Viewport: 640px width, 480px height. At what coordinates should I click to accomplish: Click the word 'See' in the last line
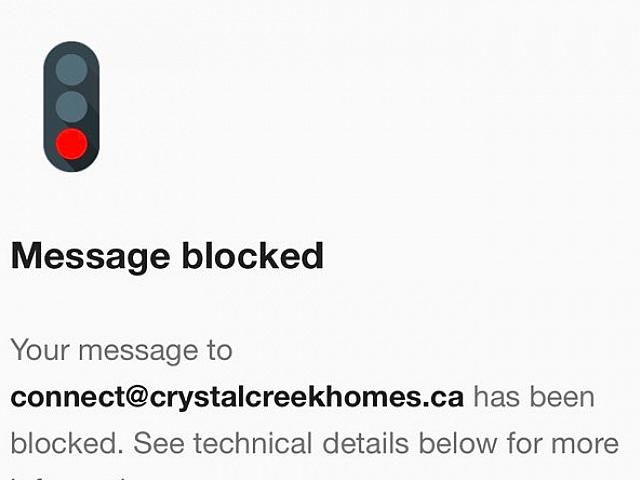pyautogui.click(x=159, y=444)
